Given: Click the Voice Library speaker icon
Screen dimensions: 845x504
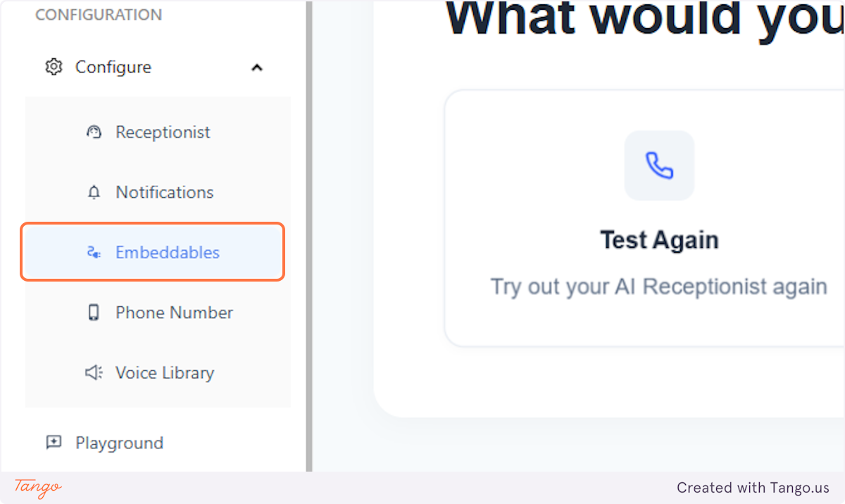Looking at the screenshot, I should tap(94, 372).
